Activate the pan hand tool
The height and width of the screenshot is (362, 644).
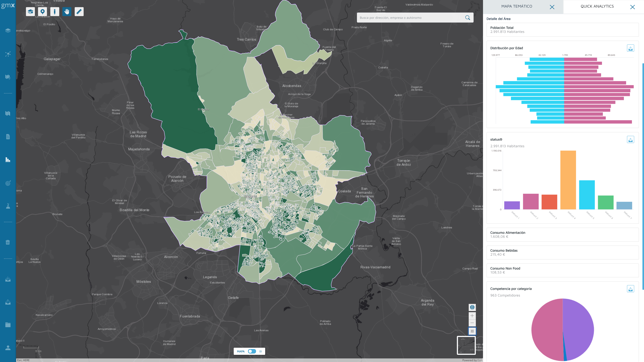(x=67, y=12)
